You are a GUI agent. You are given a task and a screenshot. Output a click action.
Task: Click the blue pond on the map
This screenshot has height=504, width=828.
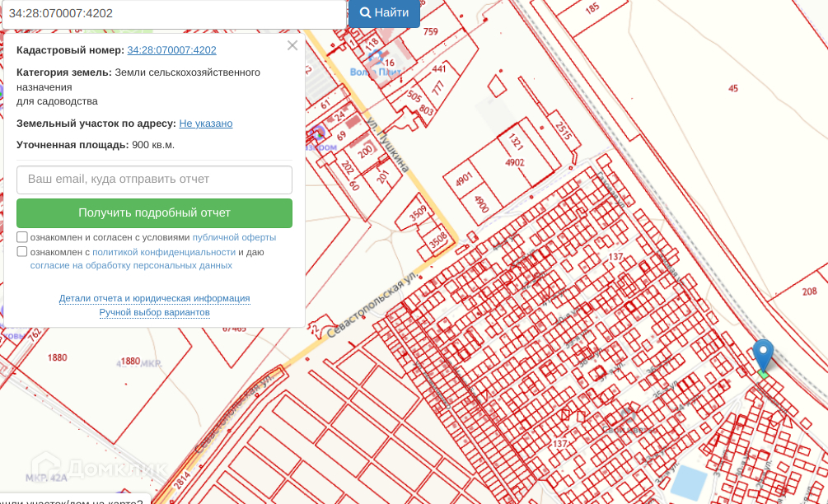[689, 482]
